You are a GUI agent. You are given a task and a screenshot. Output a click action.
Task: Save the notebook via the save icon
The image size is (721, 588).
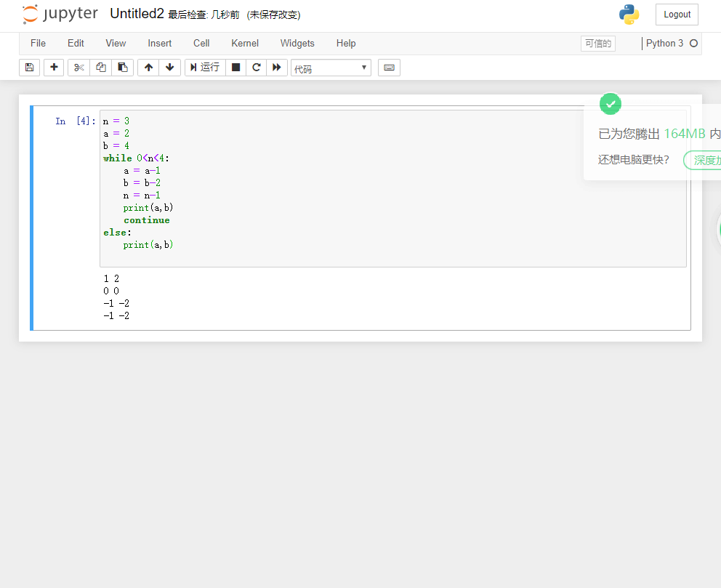29,67
